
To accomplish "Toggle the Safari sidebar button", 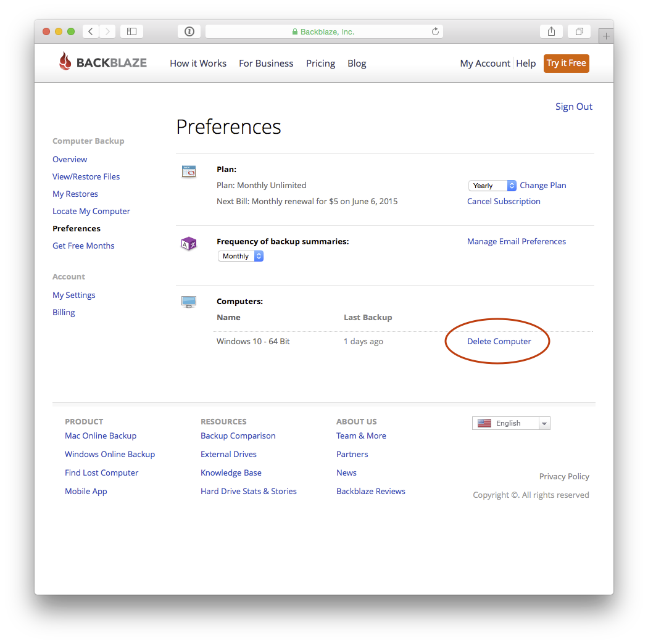I will pos(131,31).
